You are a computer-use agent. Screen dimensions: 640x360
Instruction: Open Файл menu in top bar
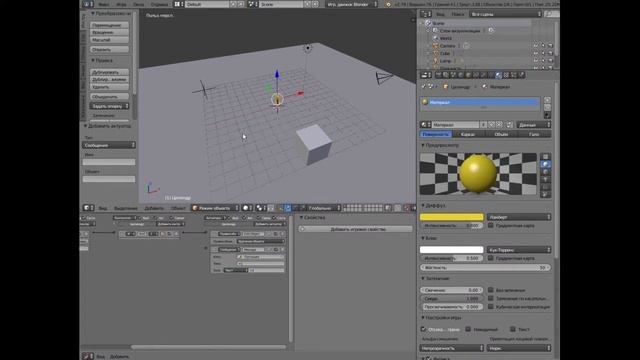pos(104,4)
